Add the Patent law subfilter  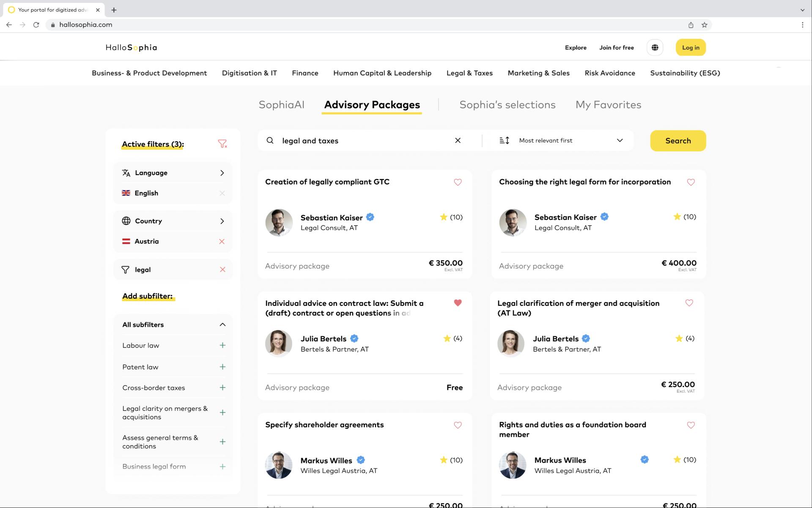tap(222, 367)
